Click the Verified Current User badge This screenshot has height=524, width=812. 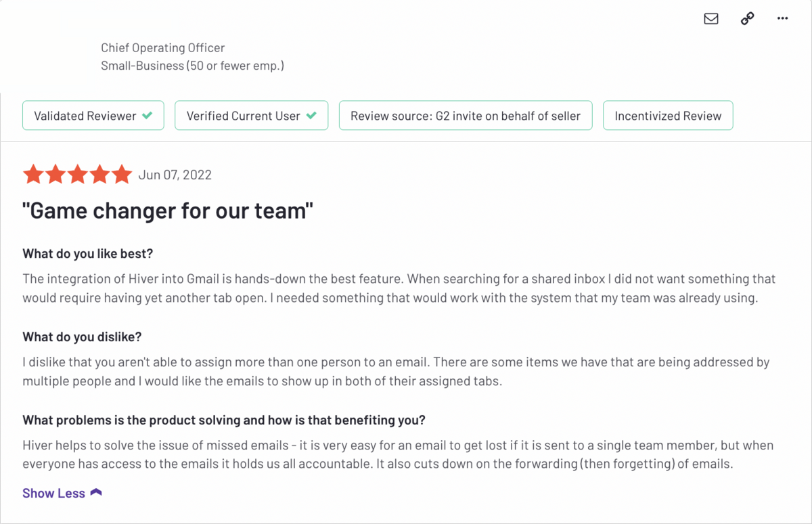(x=252, y=116)
